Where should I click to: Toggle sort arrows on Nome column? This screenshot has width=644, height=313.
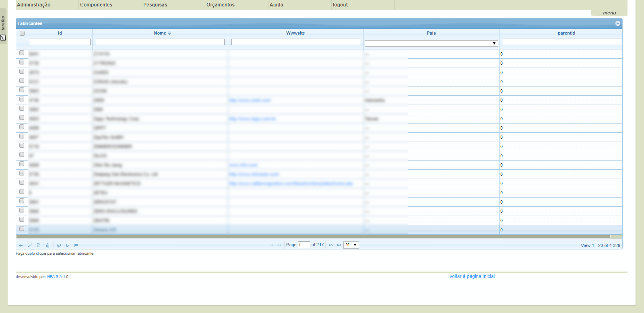pos(169,33)
